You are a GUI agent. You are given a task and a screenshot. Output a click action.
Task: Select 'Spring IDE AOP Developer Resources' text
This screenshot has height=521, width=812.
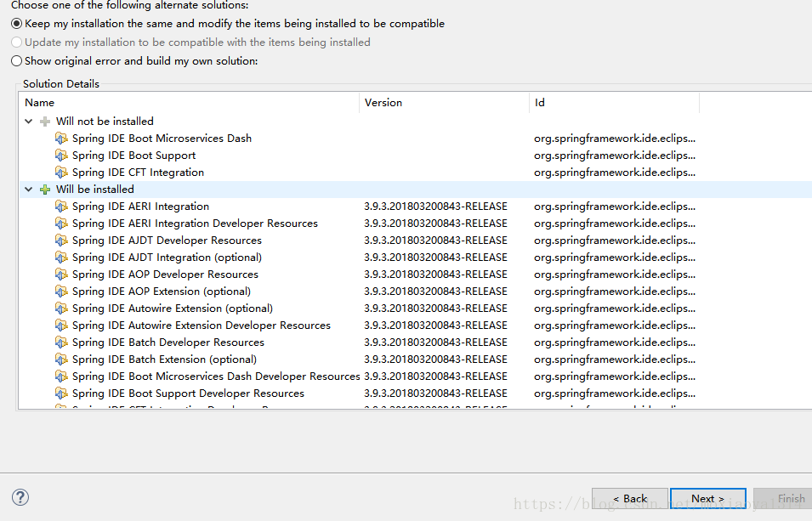(165, 275)
